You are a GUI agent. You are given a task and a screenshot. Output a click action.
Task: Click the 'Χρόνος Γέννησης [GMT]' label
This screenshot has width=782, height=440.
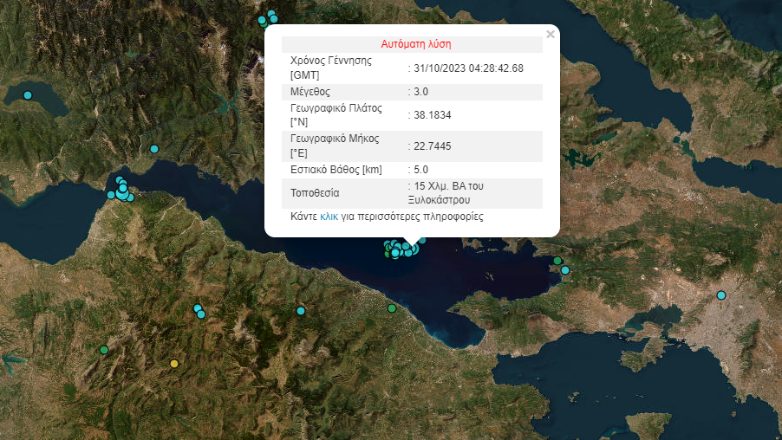click(331, 68)
